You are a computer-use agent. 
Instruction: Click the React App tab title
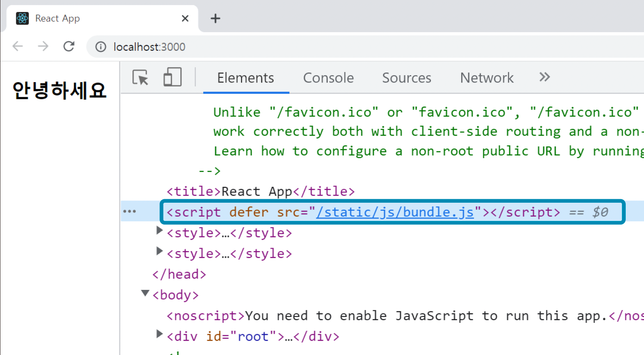[57, 18]
